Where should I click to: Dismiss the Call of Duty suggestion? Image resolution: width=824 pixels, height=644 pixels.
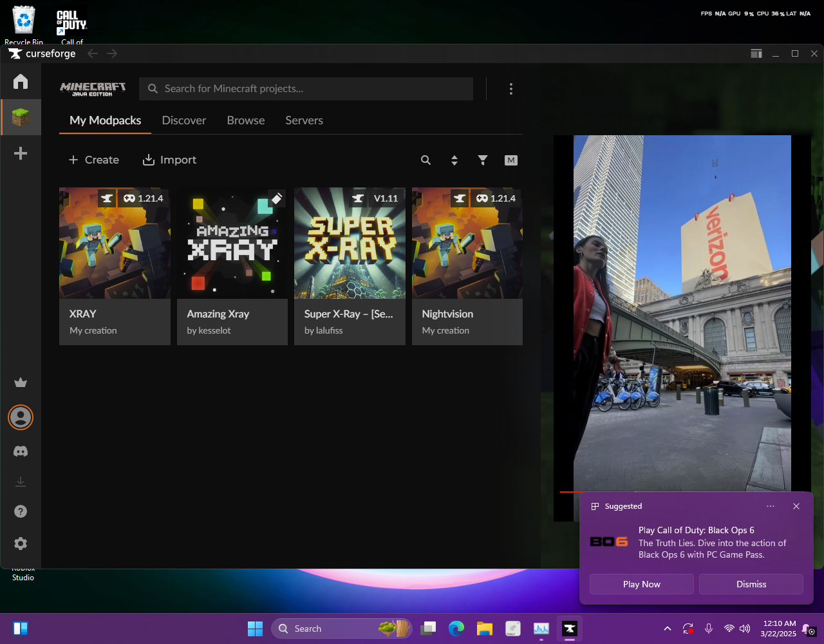coord(751,584)
